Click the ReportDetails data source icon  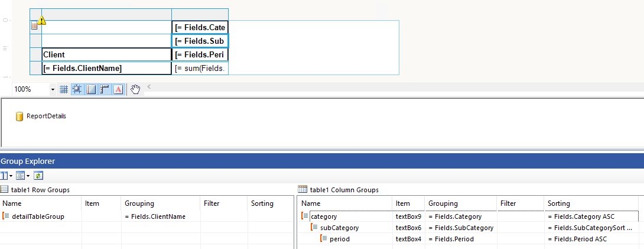pyautogui.click(x=19, y=117)
